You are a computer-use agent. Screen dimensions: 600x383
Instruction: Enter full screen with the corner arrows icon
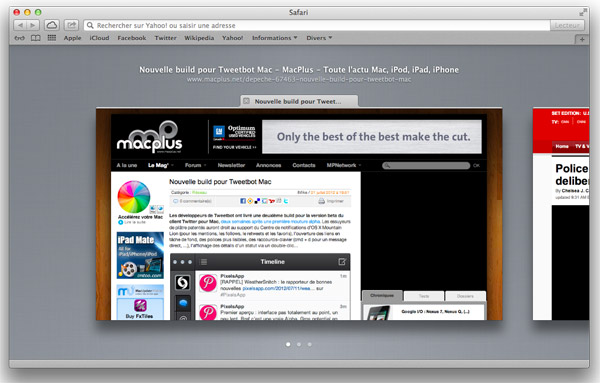[x=582, y=13]
